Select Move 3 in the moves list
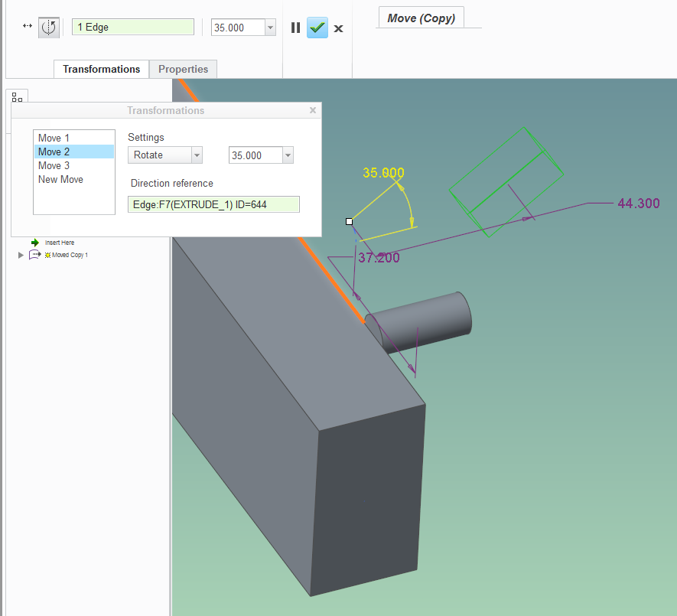 tap(54, 166)
